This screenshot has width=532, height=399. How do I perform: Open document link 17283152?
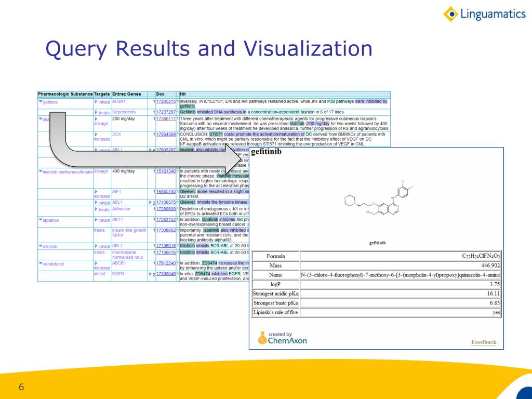(166, 220)
